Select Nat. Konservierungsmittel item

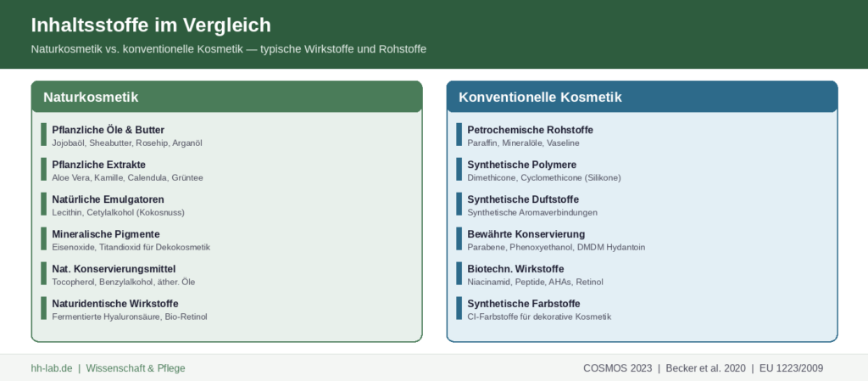point(114,269)
